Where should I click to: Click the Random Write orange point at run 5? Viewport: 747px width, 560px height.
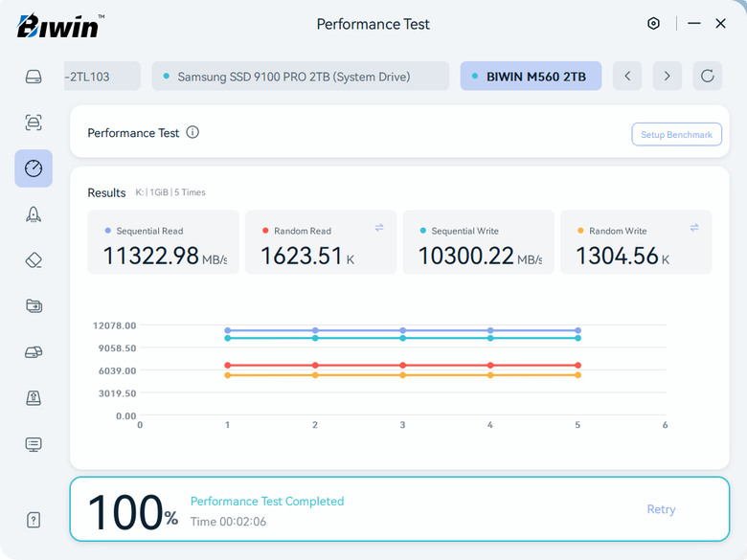(577, 375)
